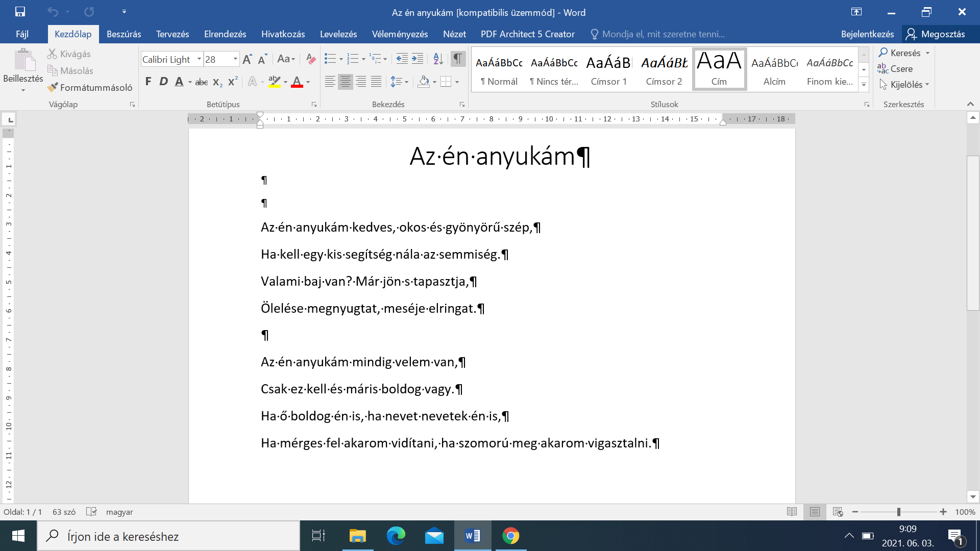
Task: Apply the Normál style
Action: tap(499, 70)
